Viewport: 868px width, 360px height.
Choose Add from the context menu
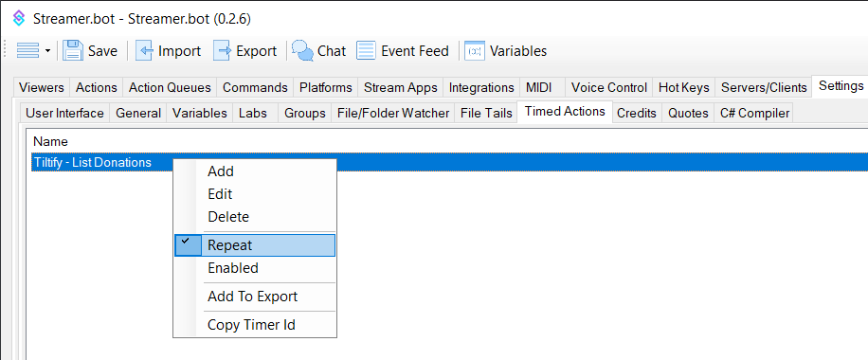[255, 171]
